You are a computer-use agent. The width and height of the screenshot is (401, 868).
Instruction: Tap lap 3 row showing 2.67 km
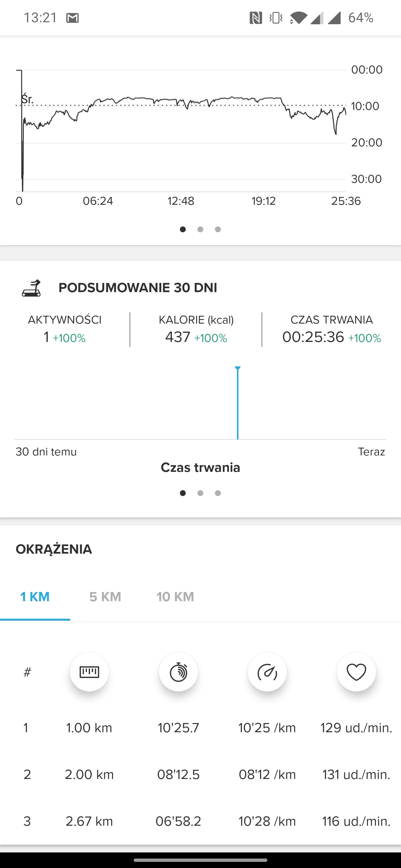pyautogui.click(x=200, y=822)
